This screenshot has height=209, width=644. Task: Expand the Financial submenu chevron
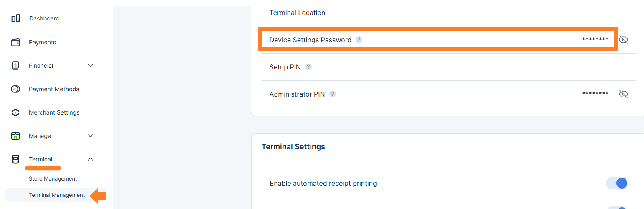[x=90, y=66]
